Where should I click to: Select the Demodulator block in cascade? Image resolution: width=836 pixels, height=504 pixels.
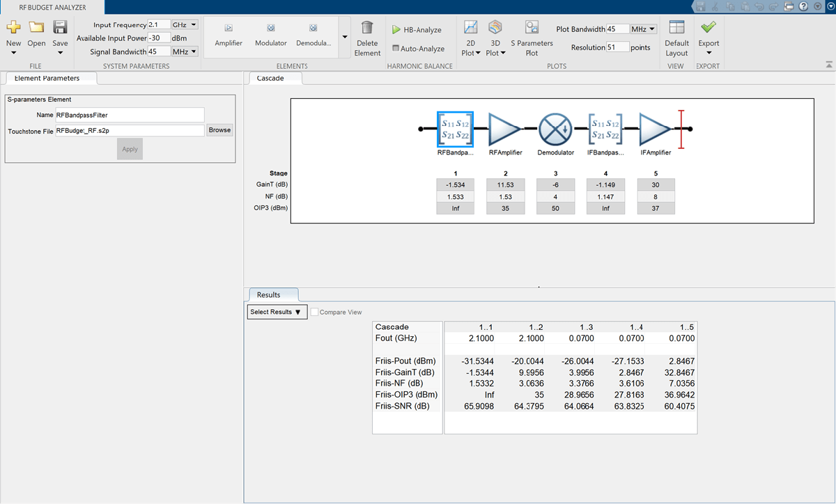(x=555, y=129)
